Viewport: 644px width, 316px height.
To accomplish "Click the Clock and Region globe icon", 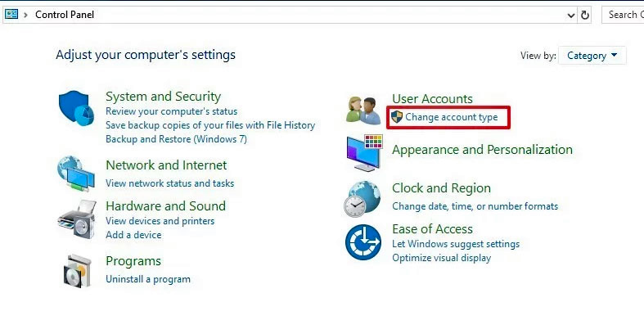I will (362, 199).
